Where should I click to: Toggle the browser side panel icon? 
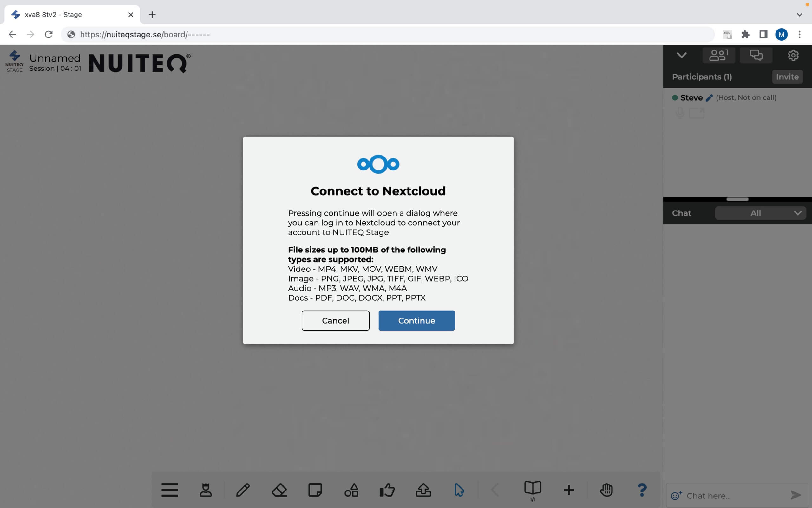[763, 34]
